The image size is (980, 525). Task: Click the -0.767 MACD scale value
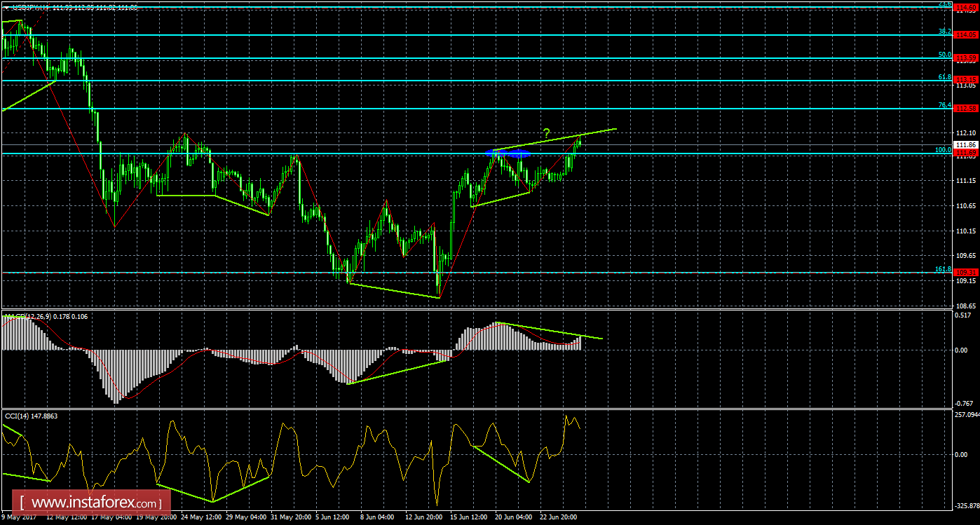click(965, 403)
